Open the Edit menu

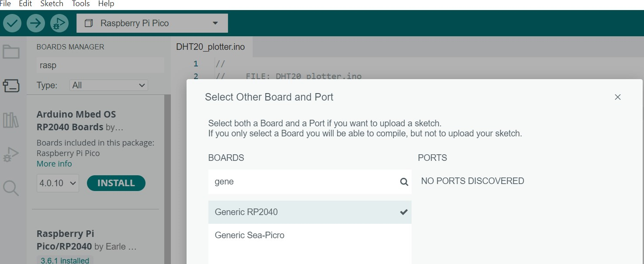[x=25, y=4]
